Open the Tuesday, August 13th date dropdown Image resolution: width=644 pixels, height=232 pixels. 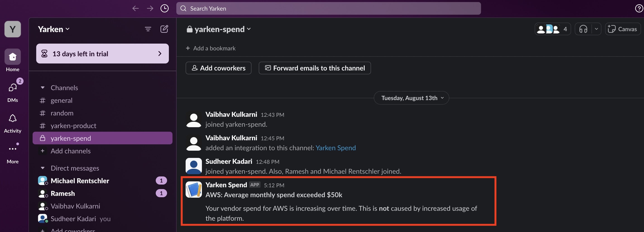pyautogui.click(x=412, y=98)
